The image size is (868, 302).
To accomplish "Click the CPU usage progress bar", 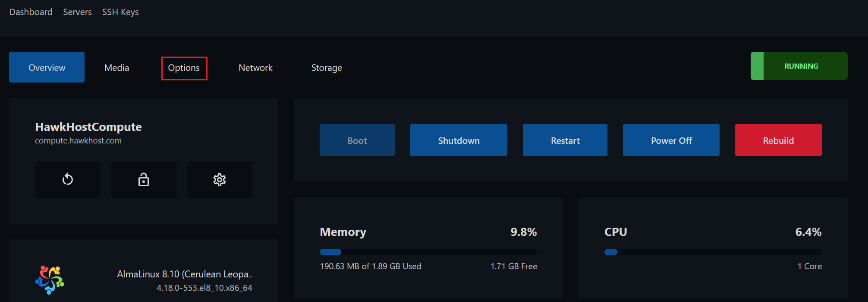I will [x=713, y=252].
